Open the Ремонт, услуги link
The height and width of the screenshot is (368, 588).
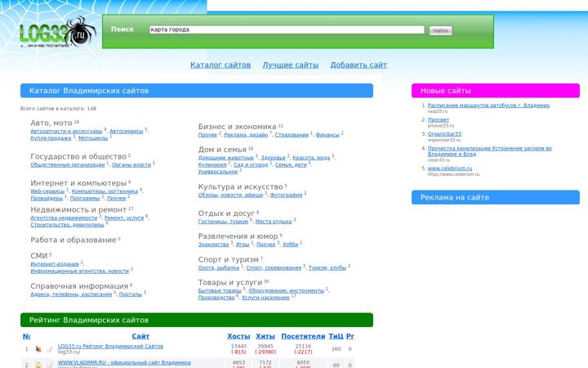coord(124,218)
